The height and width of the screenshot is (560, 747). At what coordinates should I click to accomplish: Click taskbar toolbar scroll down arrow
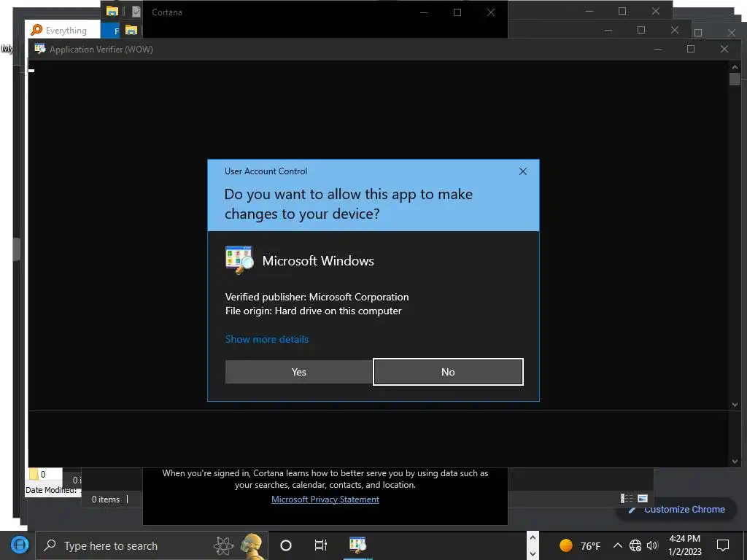coord(533,554)
